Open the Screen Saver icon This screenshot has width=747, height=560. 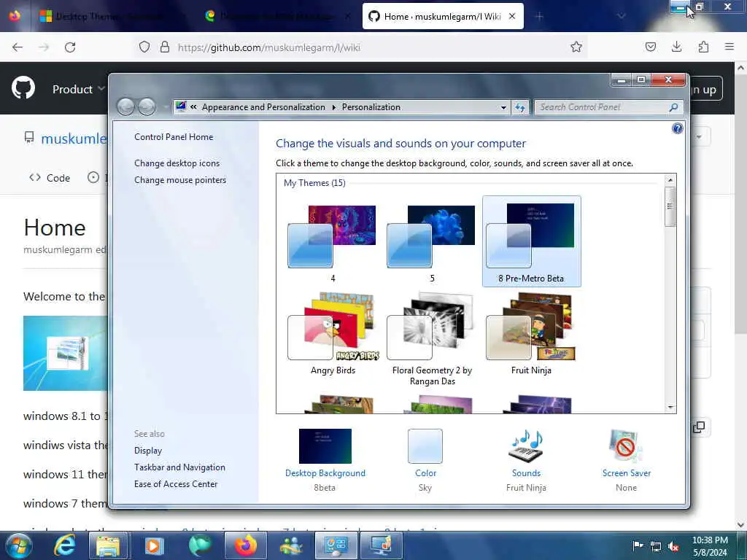coord(625,446)
